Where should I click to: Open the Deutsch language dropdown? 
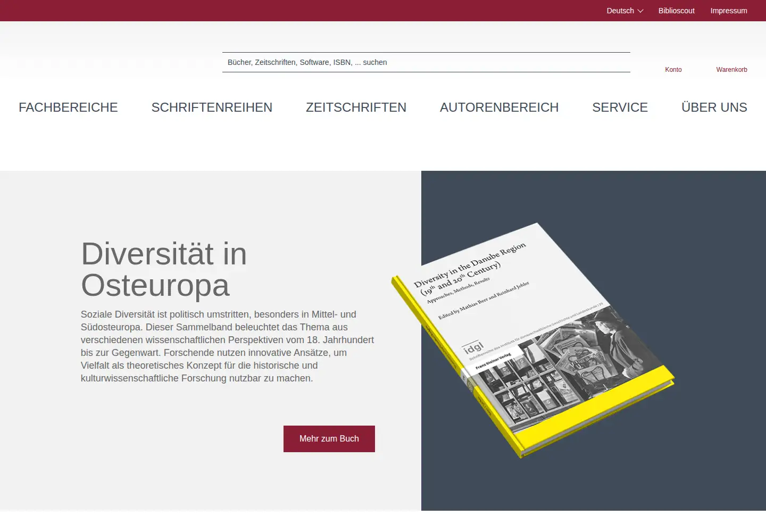tap(625, 11)
